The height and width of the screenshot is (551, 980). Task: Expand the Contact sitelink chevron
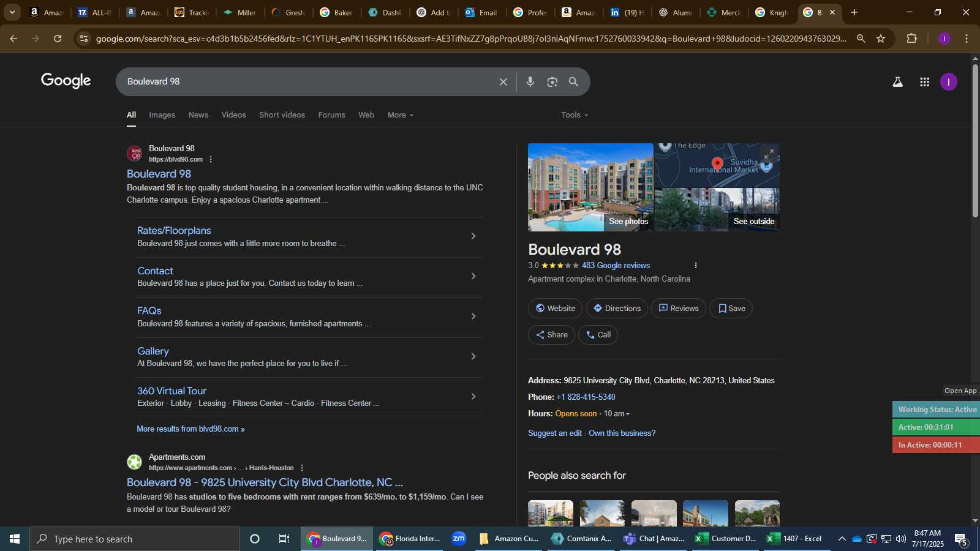coord(473,276)
